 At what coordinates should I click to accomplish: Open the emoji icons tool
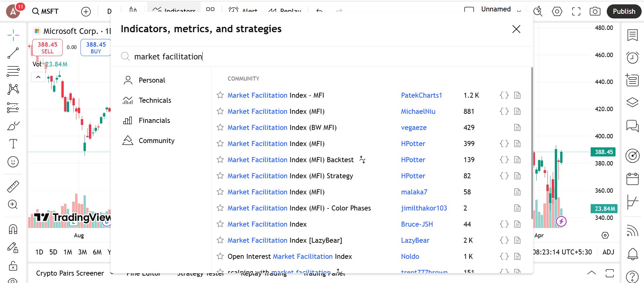13,162
